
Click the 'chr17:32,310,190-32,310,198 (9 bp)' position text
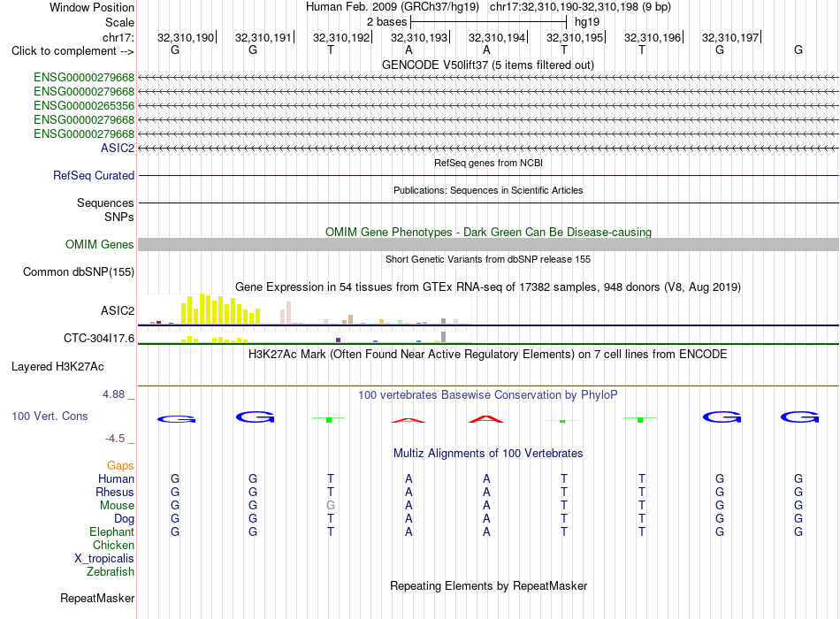click(580, 7)
